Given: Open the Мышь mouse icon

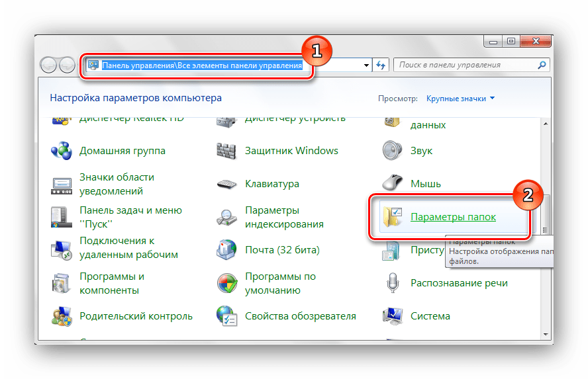Looking at the screenshot, I should 393,184.
